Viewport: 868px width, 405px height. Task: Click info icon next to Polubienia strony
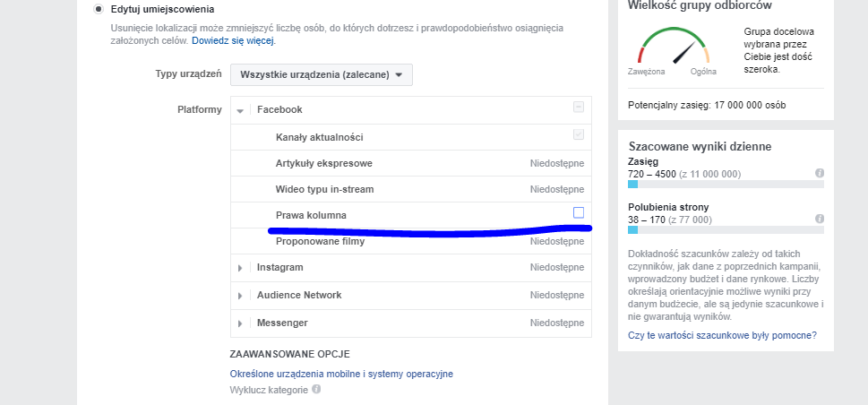(x=820, y=219)
